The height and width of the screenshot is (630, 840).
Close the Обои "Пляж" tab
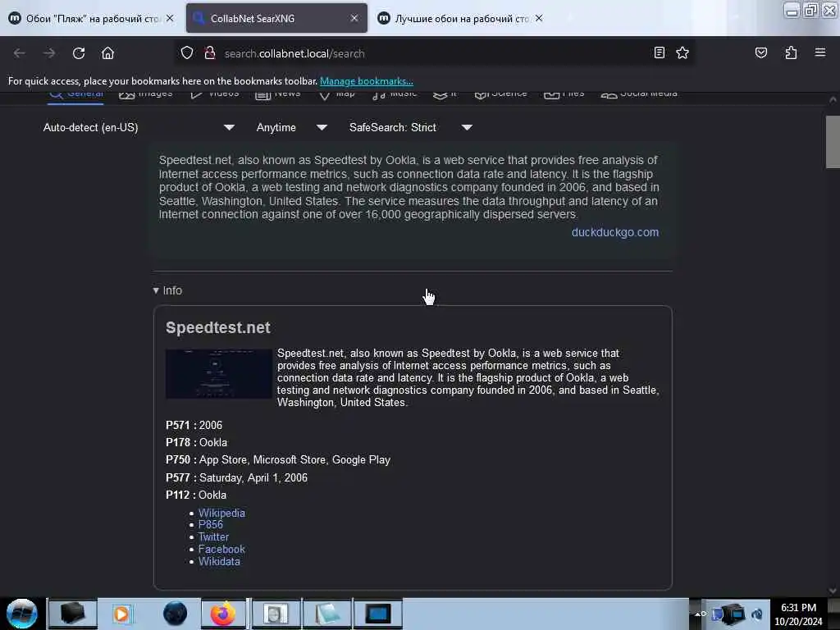(170, 18)
